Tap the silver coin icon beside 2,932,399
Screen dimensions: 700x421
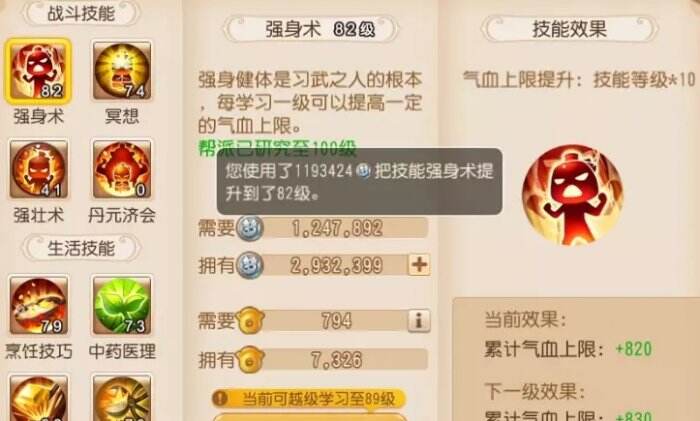point(250,266)
